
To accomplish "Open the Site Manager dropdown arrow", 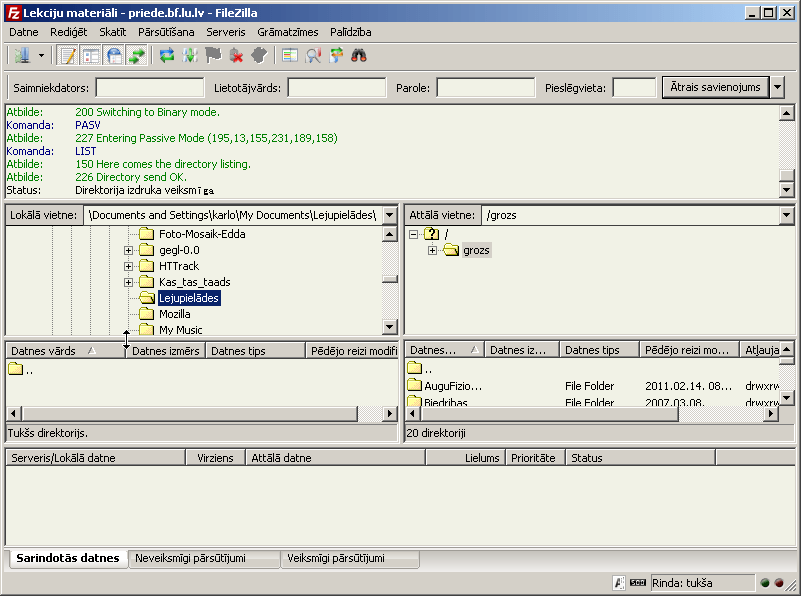I will tap(41, 55).
